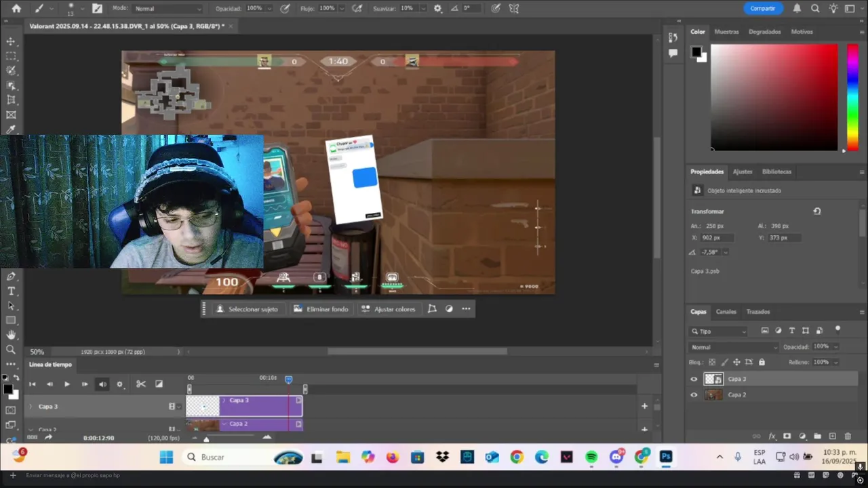
Task: Switch to the Bibliotecas tab
Action: tap(776, 171)
